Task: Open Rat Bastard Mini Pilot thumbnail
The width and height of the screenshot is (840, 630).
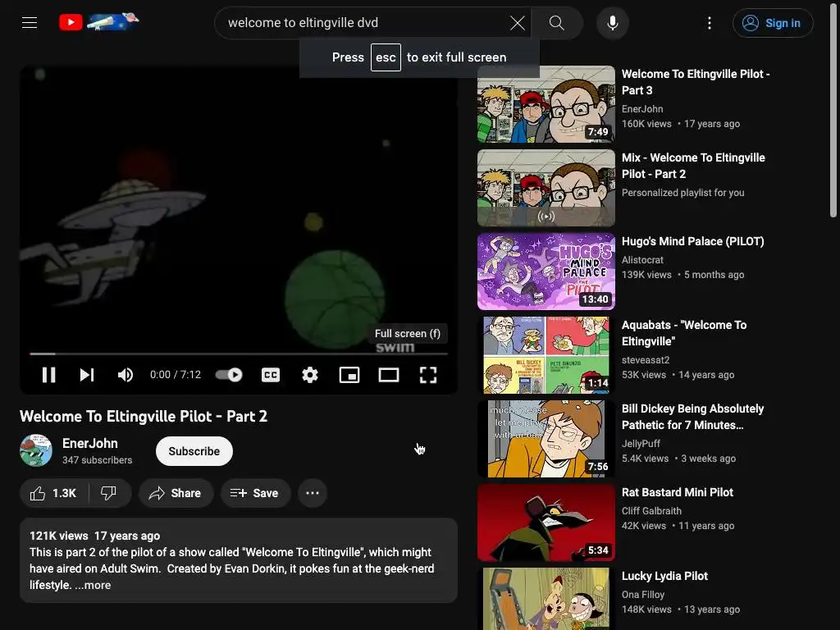Action: tap(546, 522)
